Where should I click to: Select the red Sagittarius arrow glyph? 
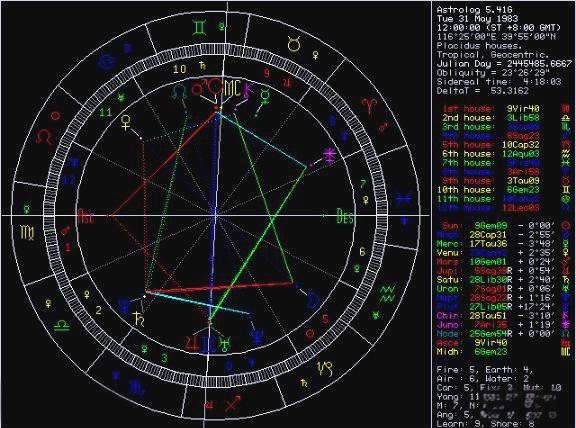pyautogui.click(x=233, y=403)
